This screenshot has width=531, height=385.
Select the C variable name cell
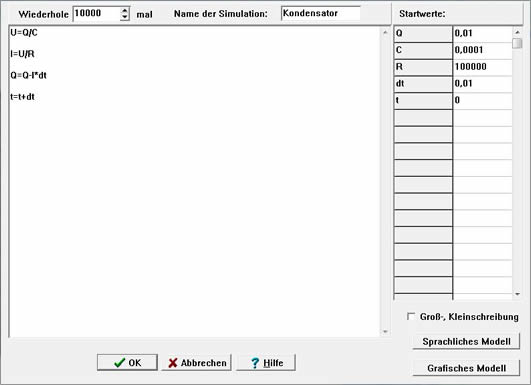pos(423,50)
